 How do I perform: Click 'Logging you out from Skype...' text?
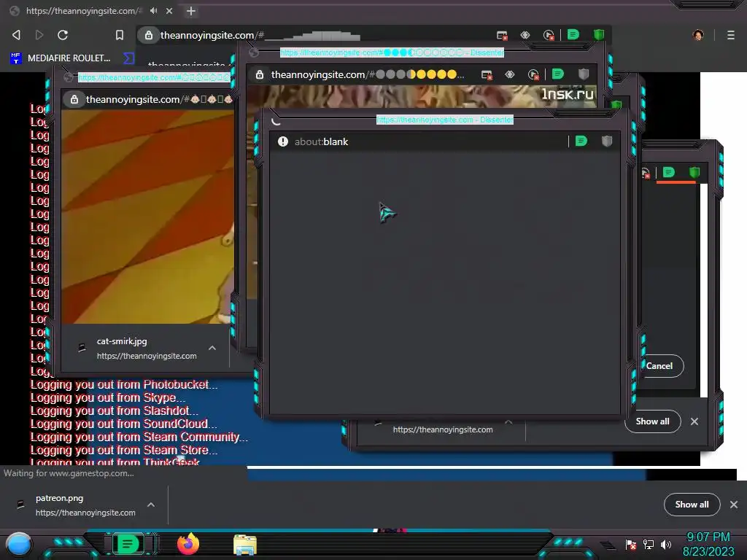pos(108,397)
